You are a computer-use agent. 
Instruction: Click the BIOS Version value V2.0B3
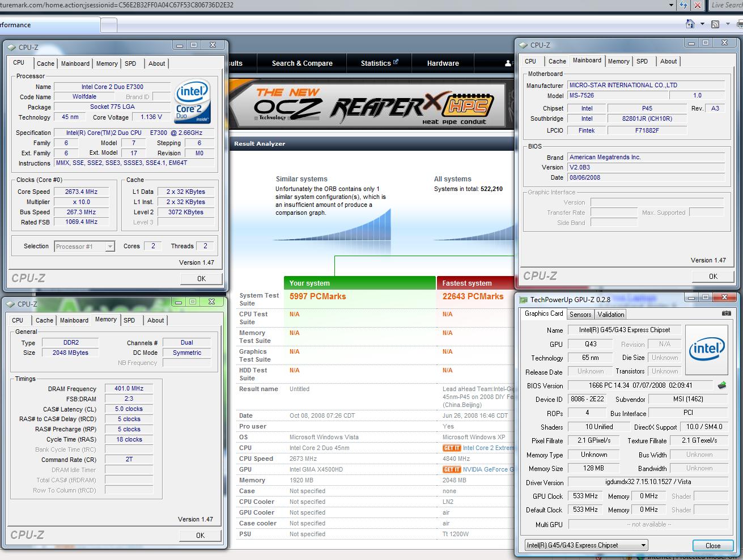646,168
